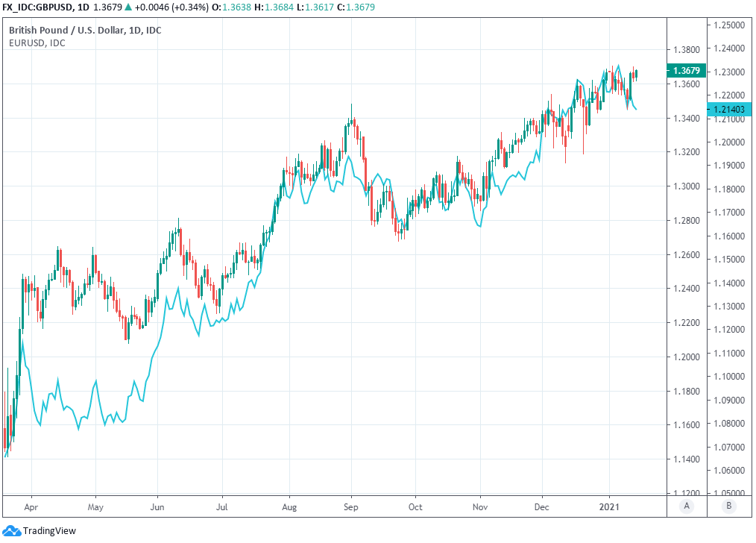Screen dimensions: 756x543
Task: Select the 'EURUSD, IDC' comparison legend
Action: 37,43
